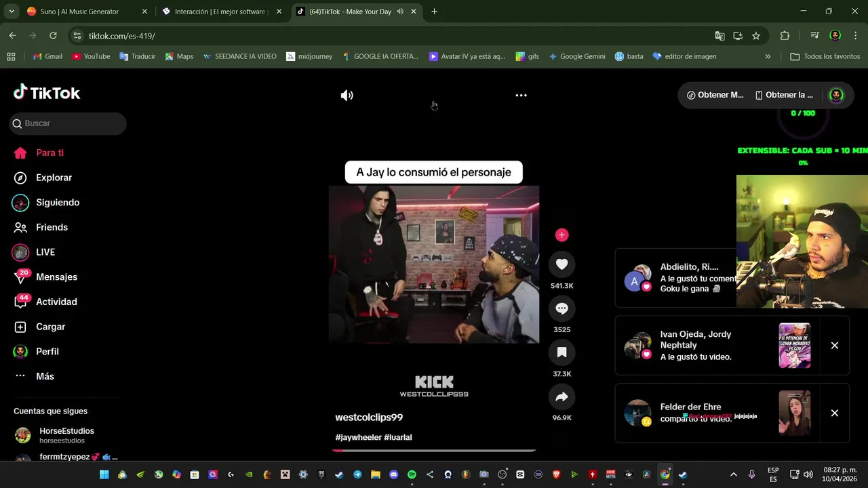Screen dimensions: 868x488
Task: Open Gmail bookmark
Action: (x=47, y=56)
